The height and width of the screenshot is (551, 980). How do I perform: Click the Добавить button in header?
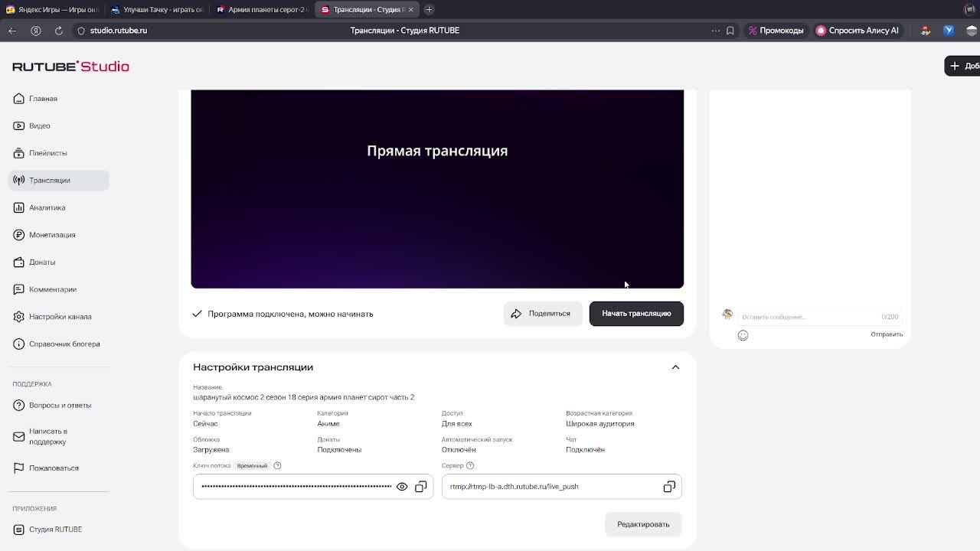click(963, 66)
